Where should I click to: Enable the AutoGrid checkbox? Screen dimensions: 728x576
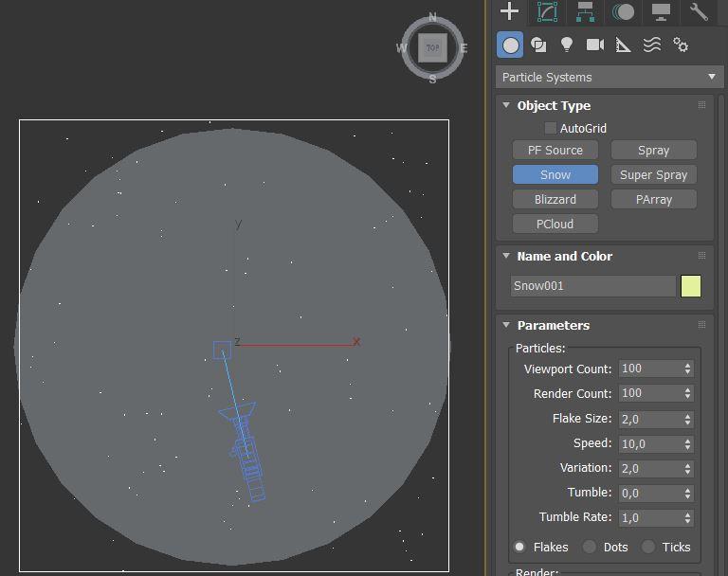coord(550,128)
